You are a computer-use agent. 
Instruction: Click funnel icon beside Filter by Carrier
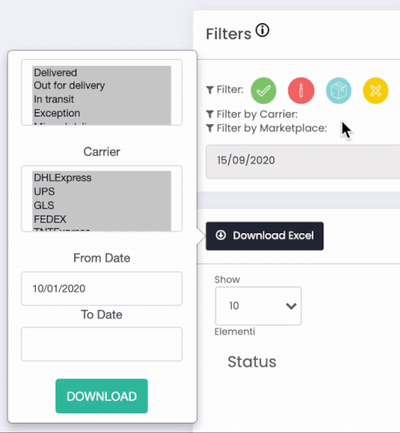(x=210, y=114)
